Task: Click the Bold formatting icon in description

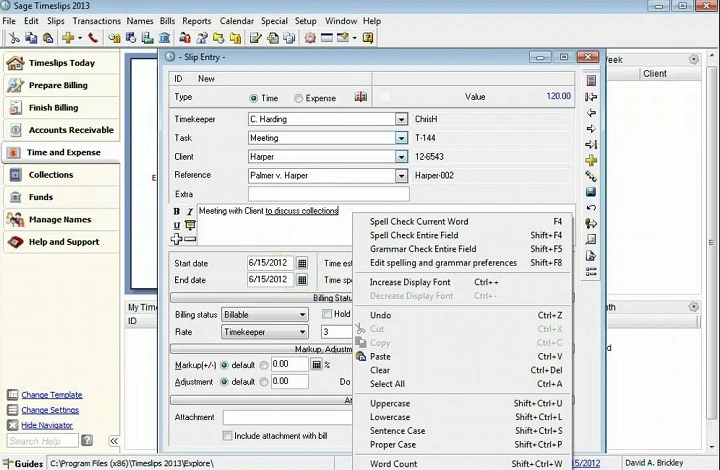Action: pos(177,212)
